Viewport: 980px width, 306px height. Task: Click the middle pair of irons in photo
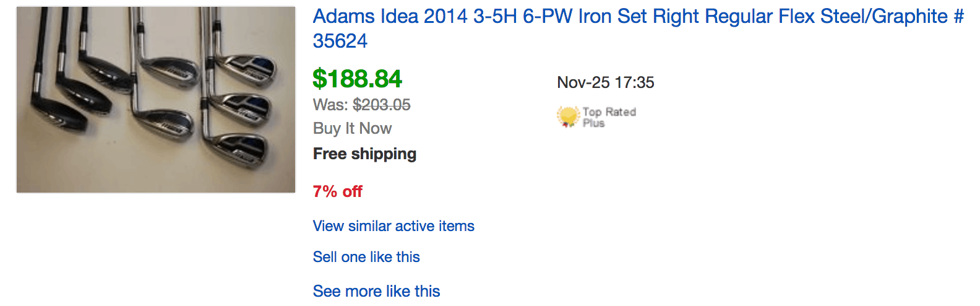coord(167,93)
